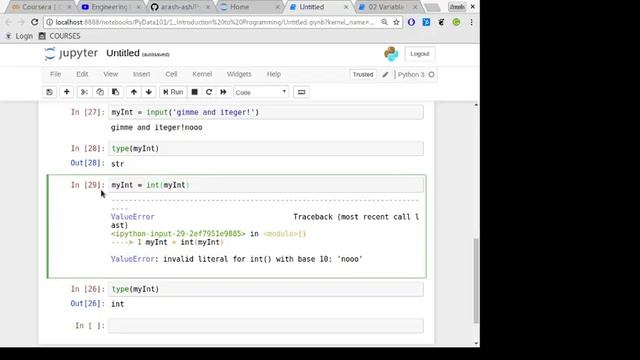Open the Cell menu

click(171, 74)
